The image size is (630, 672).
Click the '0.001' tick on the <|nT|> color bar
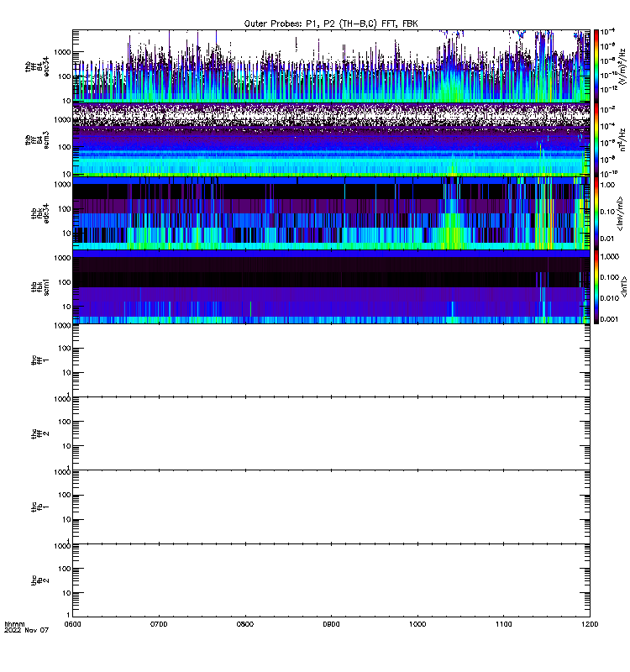click(x=610, y=319)
